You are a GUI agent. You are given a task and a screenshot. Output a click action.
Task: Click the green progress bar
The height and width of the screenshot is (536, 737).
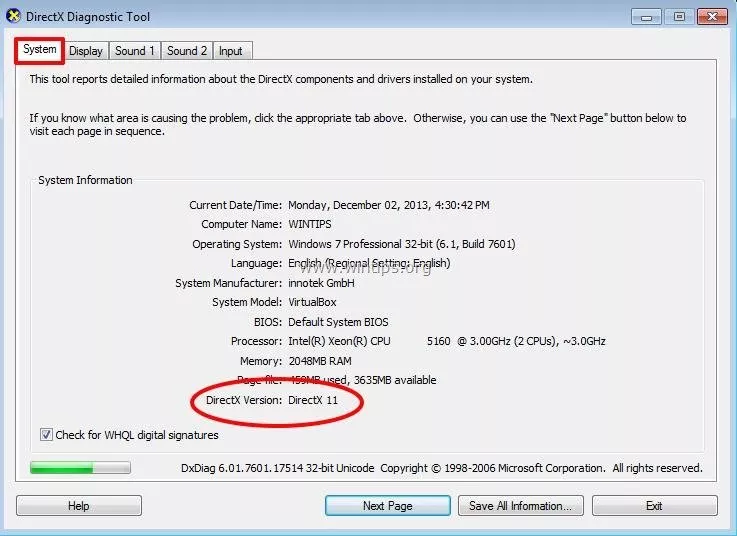[x=80, y=467]
